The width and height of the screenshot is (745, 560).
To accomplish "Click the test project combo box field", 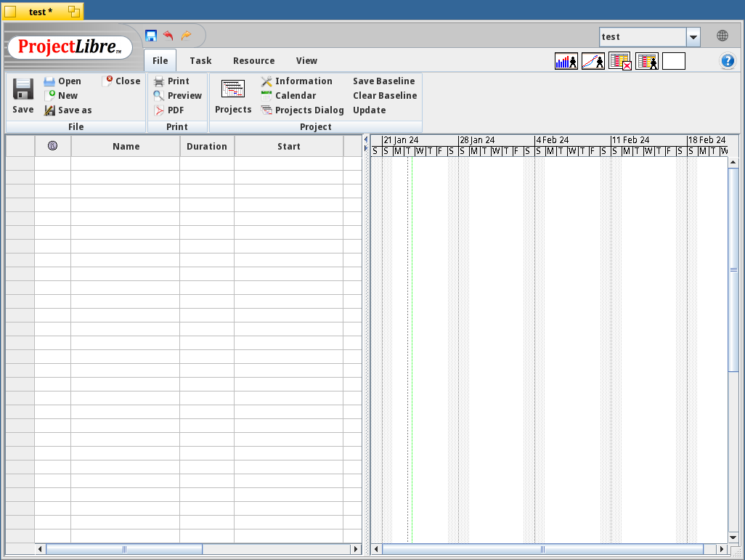I will pos(643,36).
